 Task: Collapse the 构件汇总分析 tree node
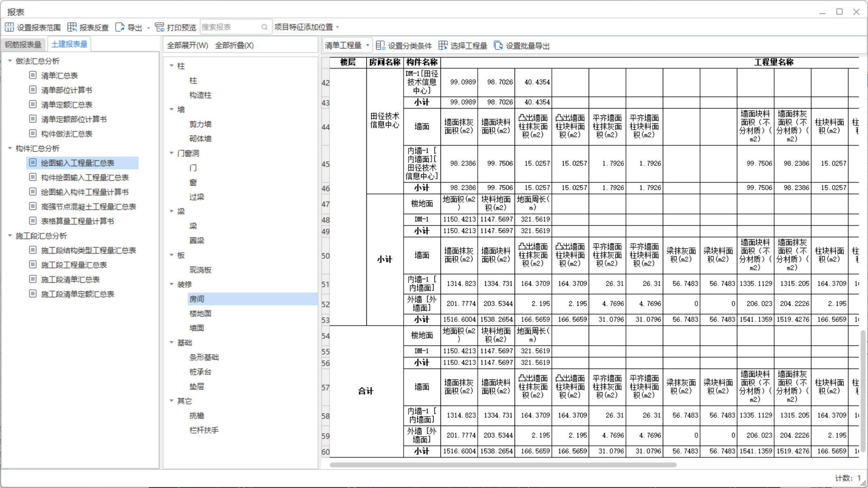point(10,148)
